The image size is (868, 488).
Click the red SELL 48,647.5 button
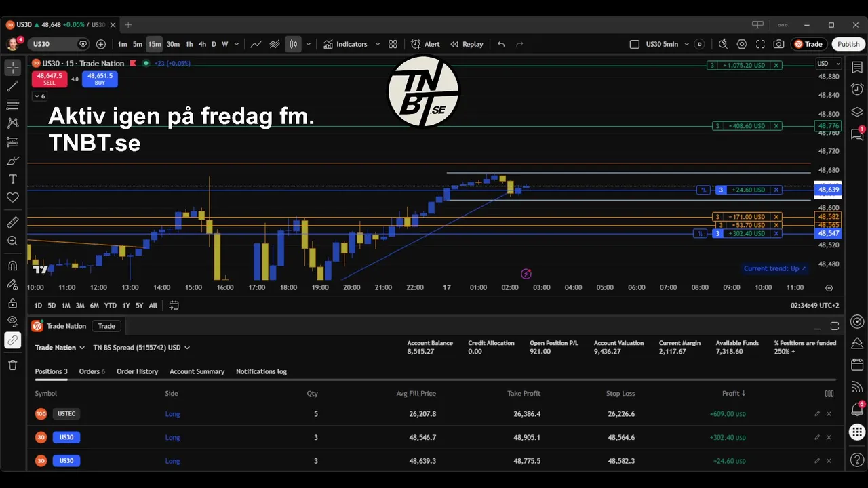pos(50,79)
